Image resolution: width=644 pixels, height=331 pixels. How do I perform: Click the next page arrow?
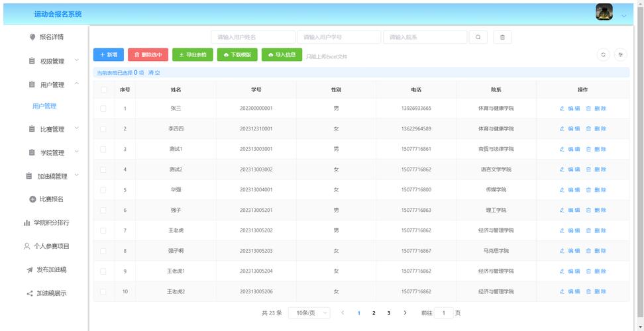pos(405,313)
